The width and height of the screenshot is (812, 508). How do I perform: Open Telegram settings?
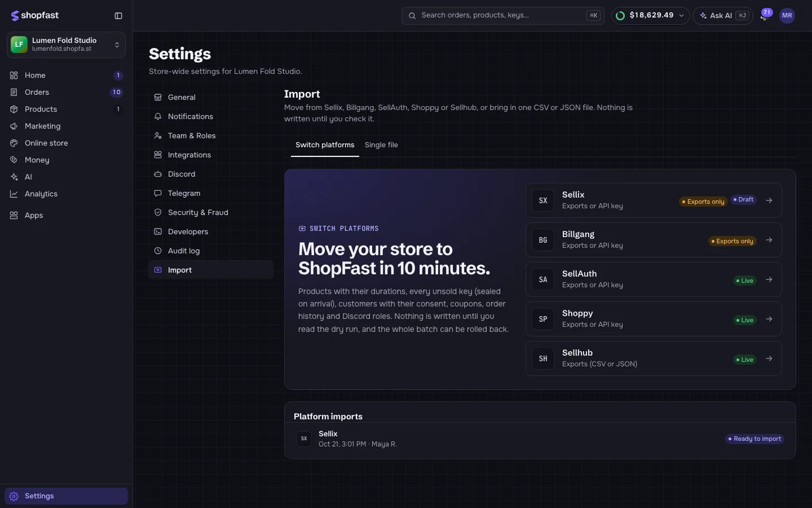(211, 193)
